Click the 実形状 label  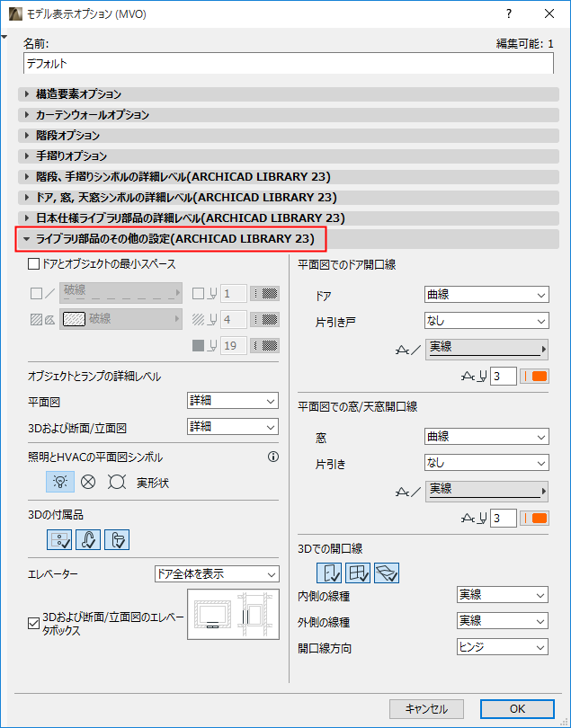point(153,483)
